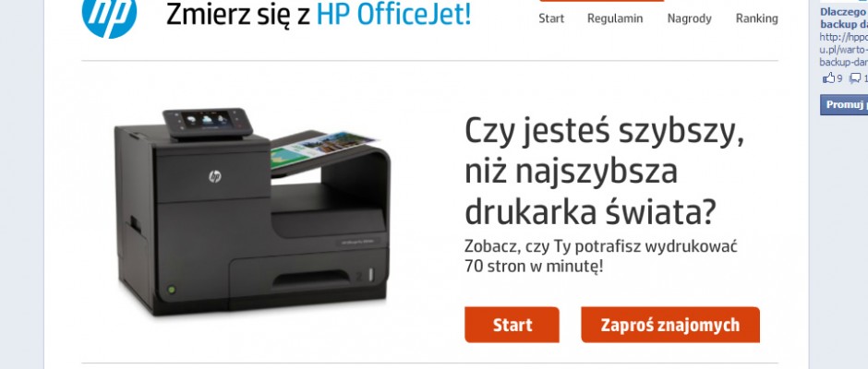Open the Ranking navigation item
Screen dimensions: 868x369
coord(757,18)
